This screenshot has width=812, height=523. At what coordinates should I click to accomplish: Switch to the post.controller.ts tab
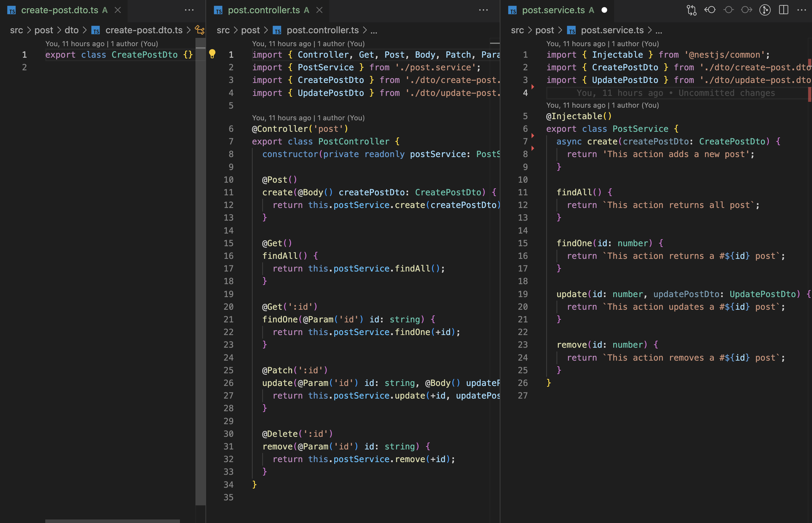point(264,10)
